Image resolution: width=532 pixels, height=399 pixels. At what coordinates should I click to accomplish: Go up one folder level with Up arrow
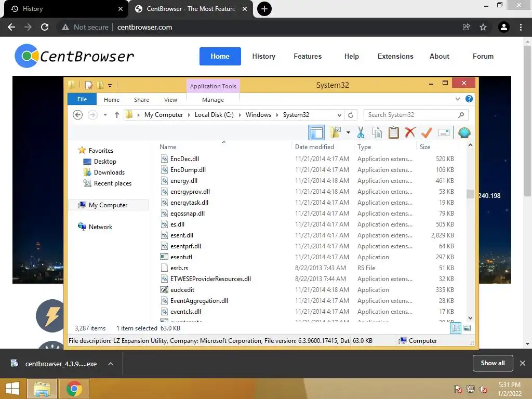117,115
